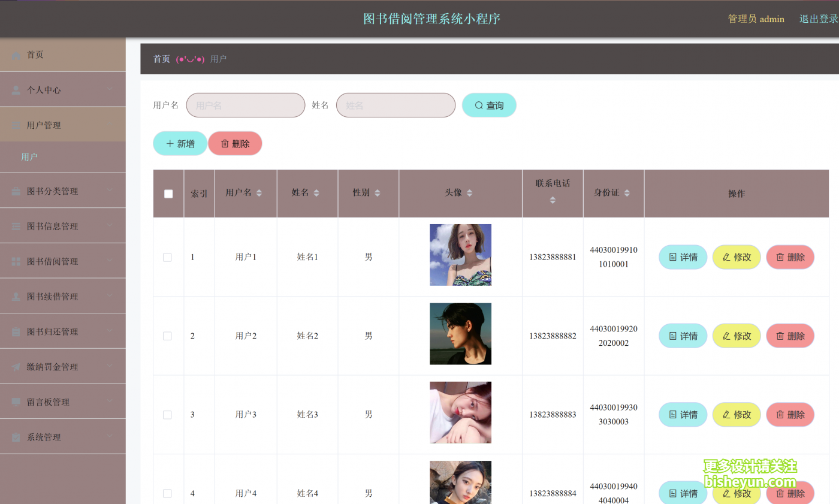Focus the 姓名 search input field
839x504 pixels.
click(396, 105)
